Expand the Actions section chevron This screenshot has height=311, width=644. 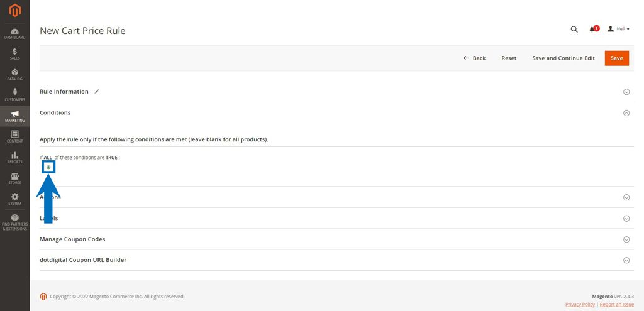pos(626,197)
